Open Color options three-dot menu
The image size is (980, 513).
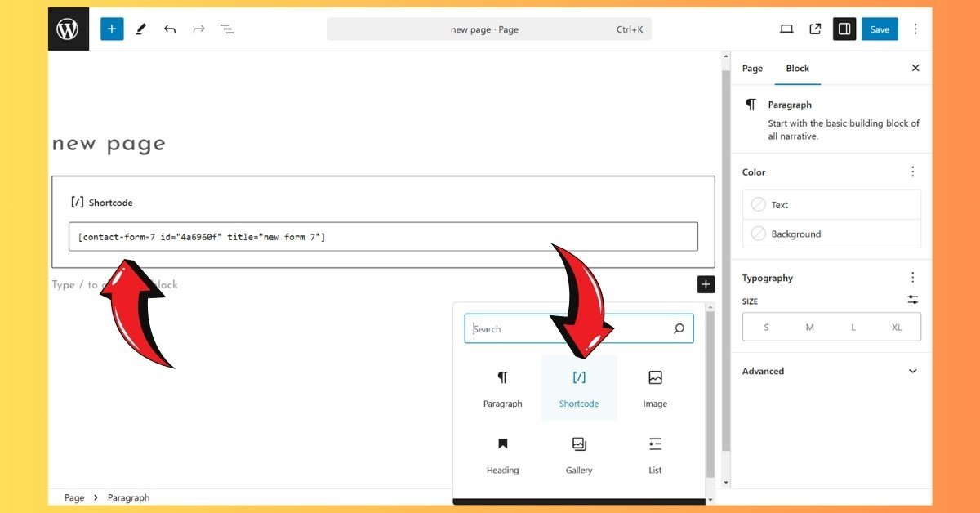coord(913,172)
